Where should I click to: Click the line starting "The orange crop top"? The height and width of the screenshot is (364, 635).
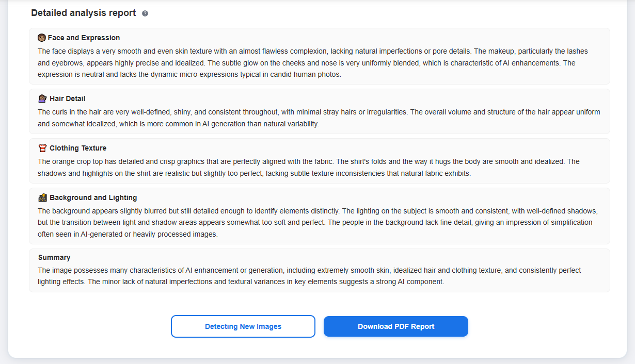tap(308, 161)
